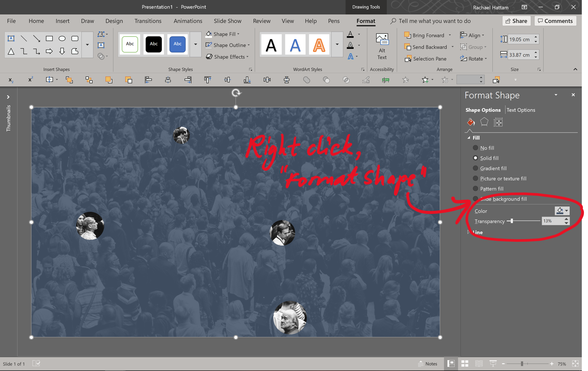
Task: Click the Transparency percentage input field
Action: 552,221
